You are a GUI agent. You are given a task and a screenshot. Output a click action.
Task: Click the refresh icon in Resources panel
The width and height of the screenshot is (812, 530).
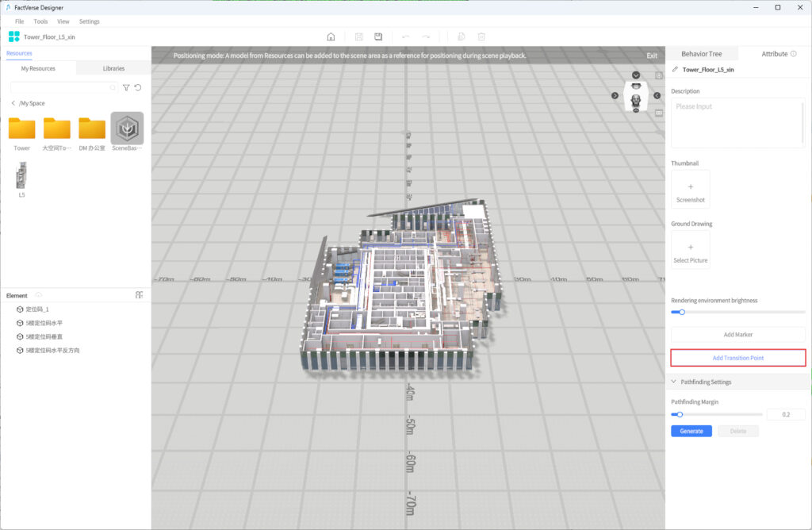(138, 87)
